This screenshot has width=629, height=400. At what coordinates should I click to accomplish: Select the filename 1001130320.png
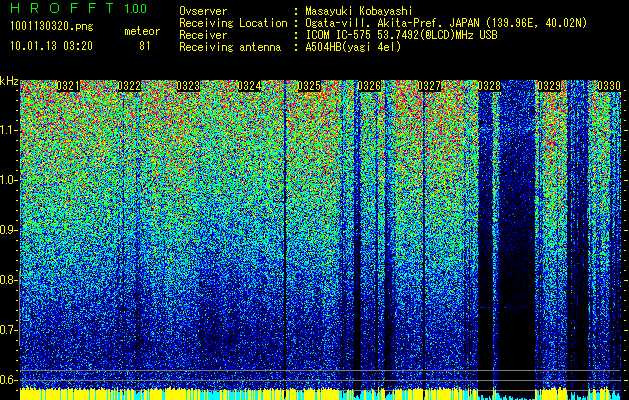tap(51, 27)
